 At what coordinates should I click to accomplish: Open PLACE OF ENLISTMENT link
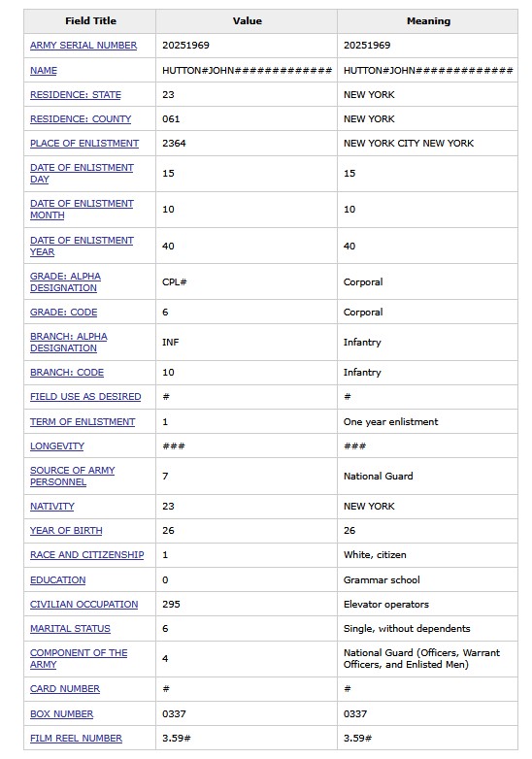pyautogui.click(x=84, y=144)
